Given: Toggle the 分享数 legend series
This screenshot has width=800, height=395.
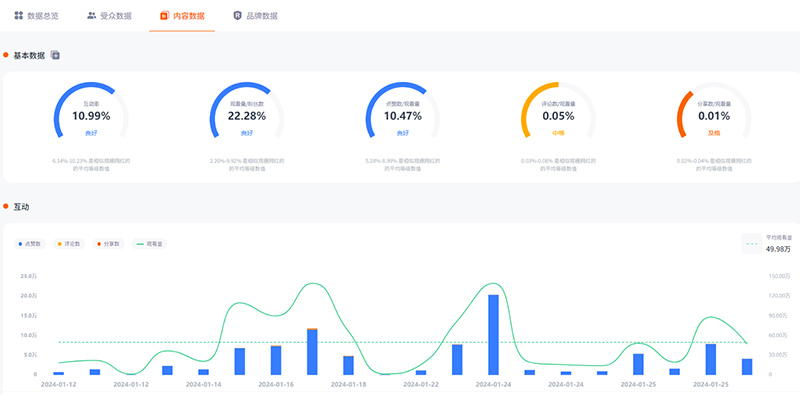Looking at the screenshot, I should pos(108,244).
